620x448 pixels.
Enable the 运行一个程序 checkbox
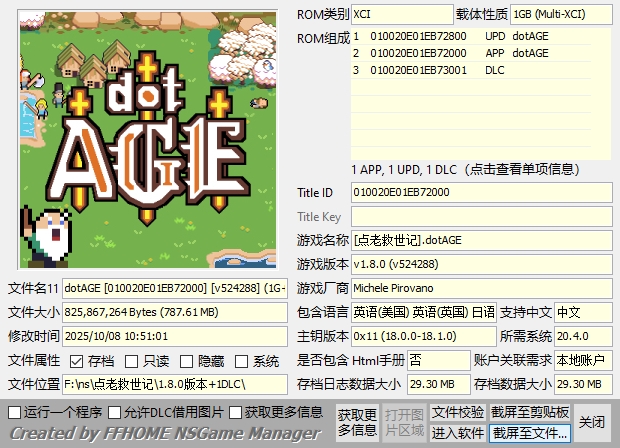(14, 412)
